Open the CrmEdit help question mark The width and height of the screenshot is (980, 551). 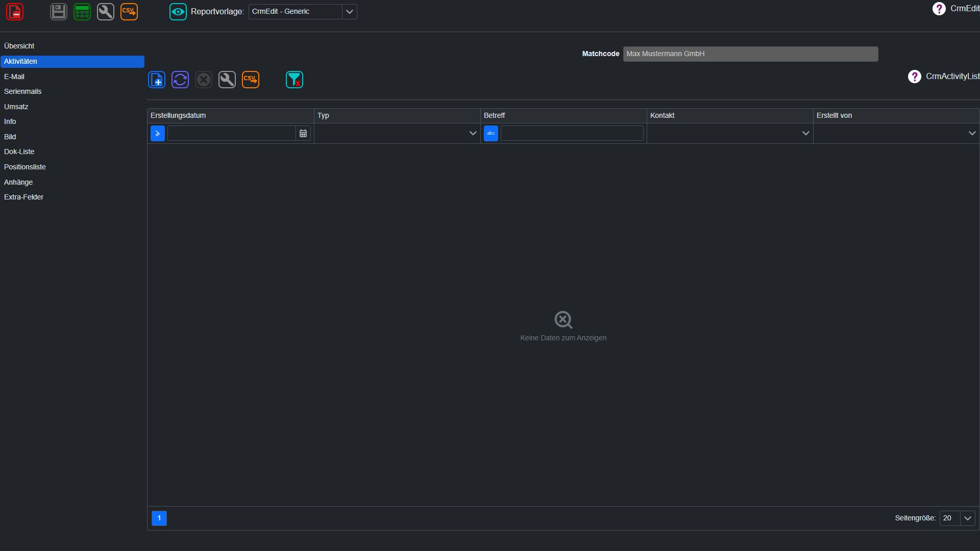[x=939, y=9]
